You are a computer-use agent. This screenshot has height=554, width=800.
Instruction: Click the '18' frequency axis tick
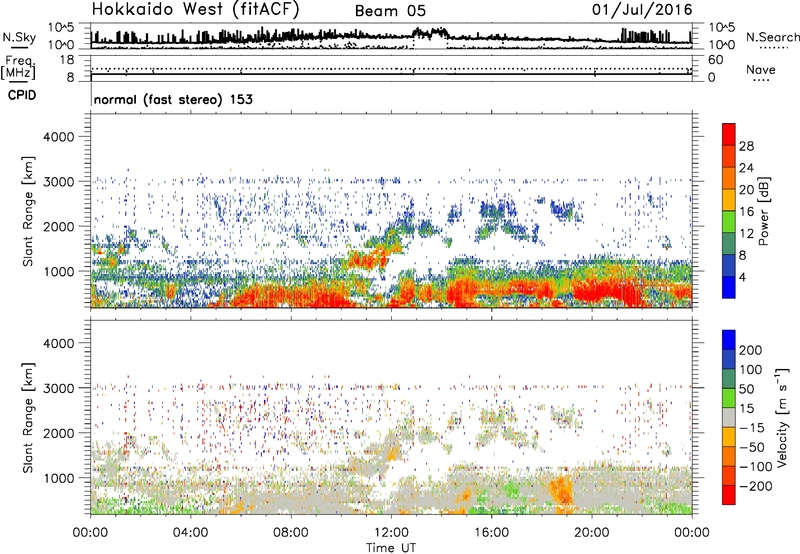point(67,60)
